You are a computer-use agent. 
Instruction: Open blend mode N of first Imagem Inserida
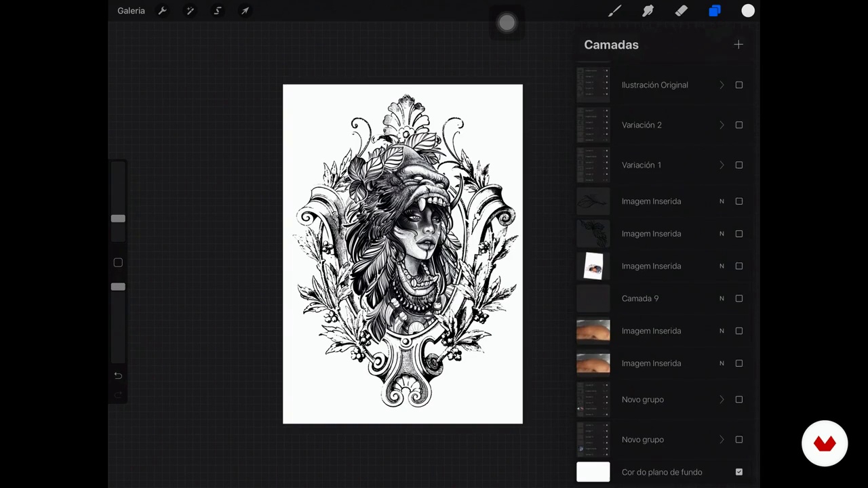722,201
